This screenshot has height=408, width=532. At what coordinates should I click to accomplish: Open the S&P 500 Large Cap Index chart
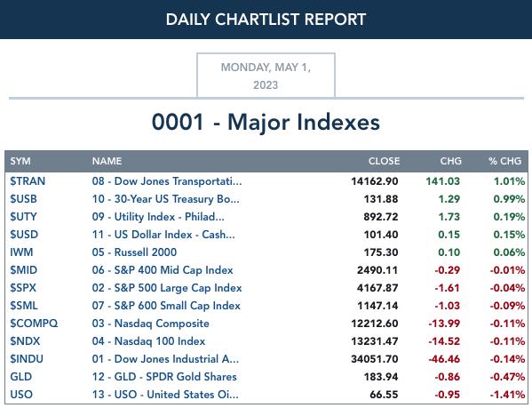click(x=167, y=288)
